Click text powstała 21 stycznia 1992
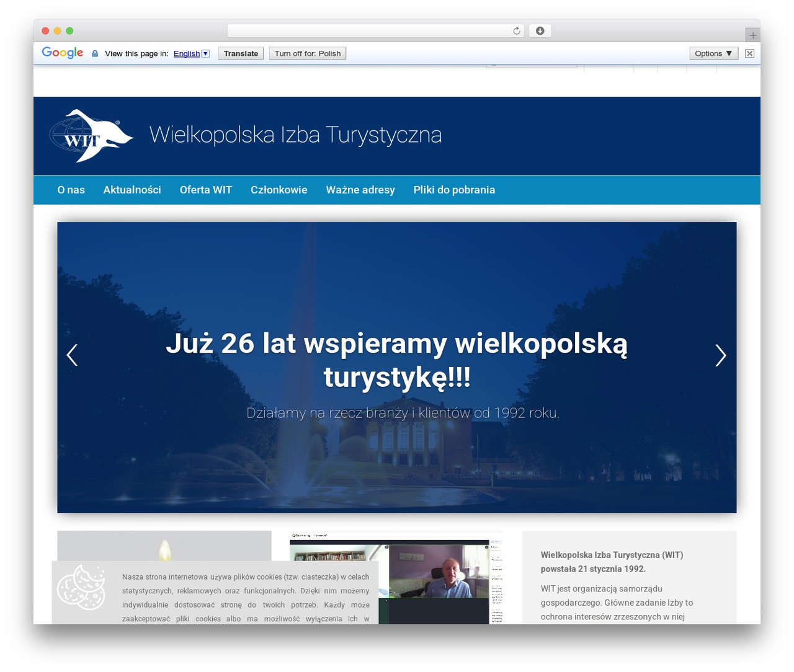This screenshot has width=794, height=672. tap(593, 568)
